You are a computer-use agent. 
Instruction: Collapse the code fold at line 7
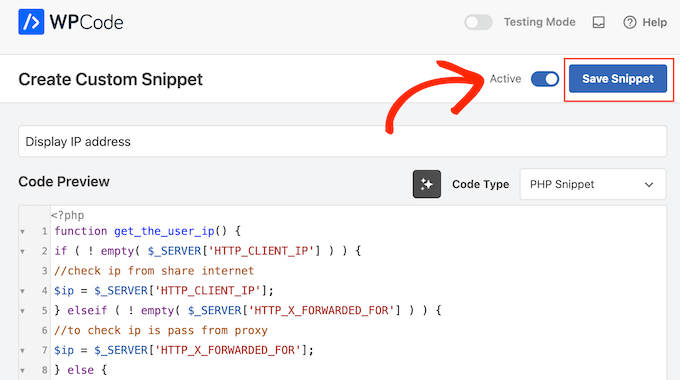[22, 351]
